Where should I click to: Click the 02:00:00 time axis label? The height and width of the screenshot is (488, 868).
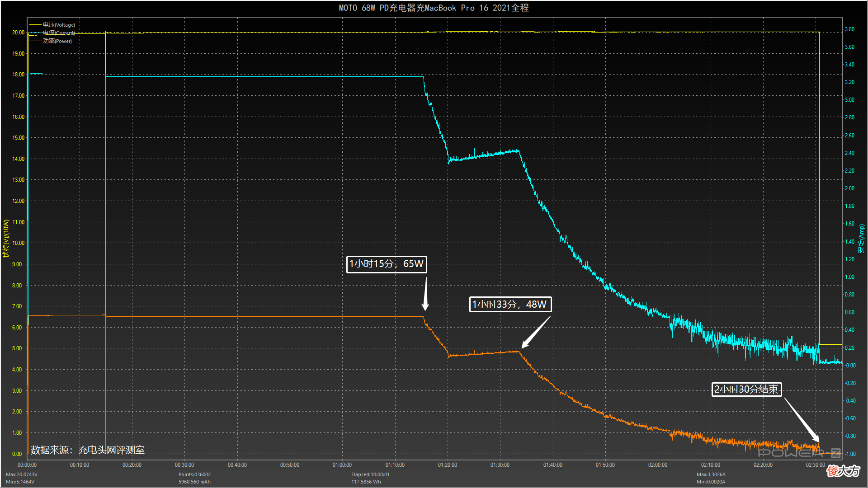pyautogui.click(x=658, y=465)
